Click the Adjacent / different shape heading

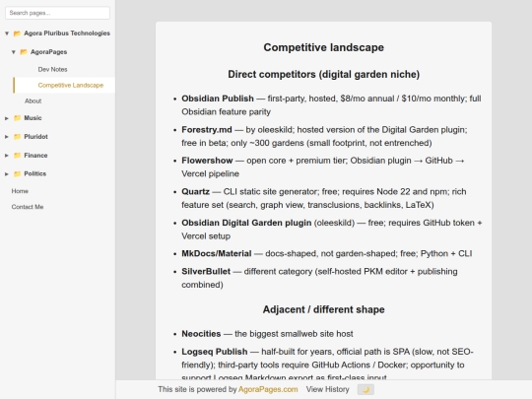click(x=324, y=309)
